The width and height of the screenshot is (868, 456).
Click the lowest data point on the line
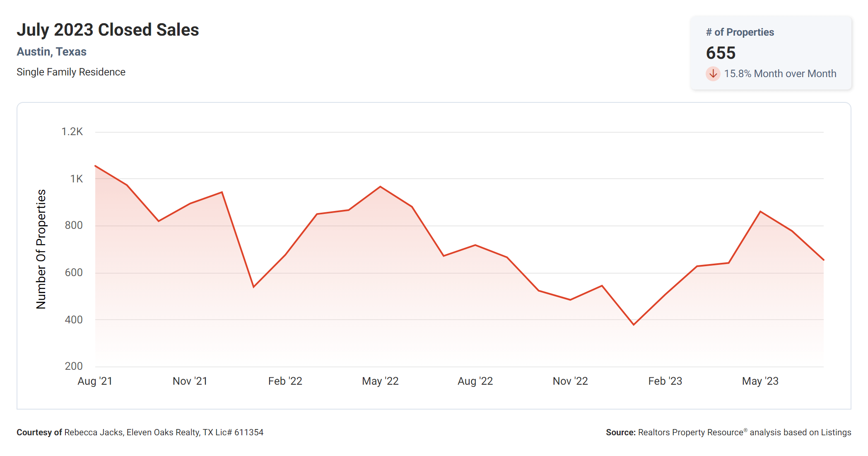[x=634, y=325]
